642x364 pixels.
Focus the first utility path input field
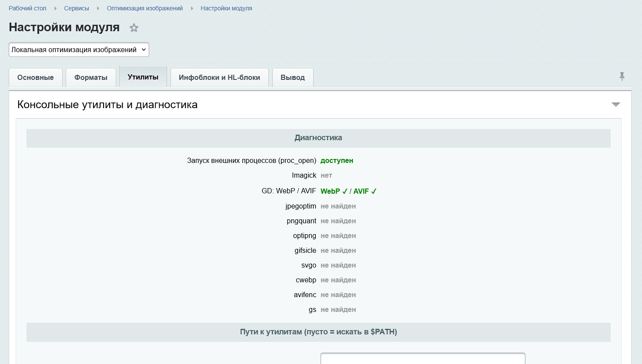tap(423, 358)
